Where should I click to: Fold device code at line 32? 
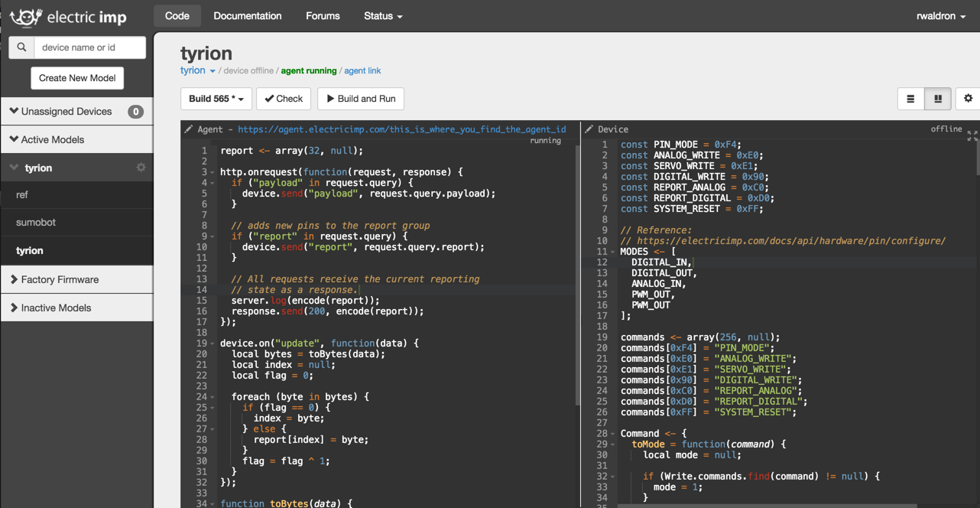pos(612,477)
